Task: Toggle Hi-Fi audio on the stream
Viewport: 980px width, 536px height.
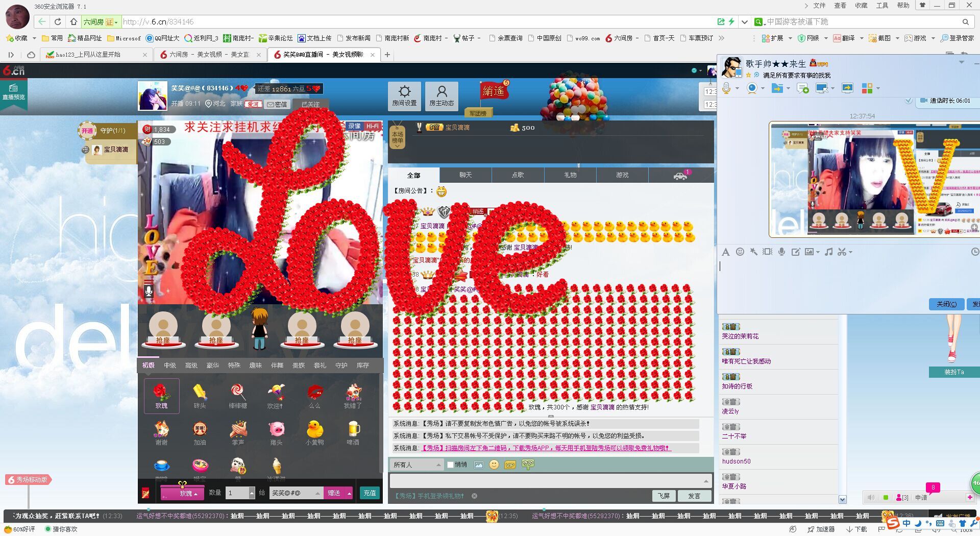Action: (372, 126)
